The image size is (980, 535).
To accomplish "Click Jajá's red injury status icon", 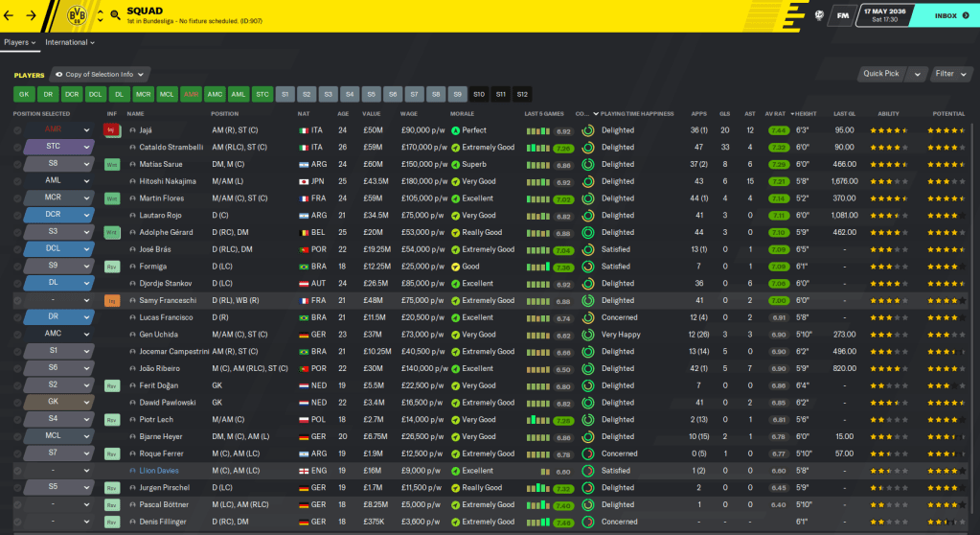I will [x=111, y=130].
